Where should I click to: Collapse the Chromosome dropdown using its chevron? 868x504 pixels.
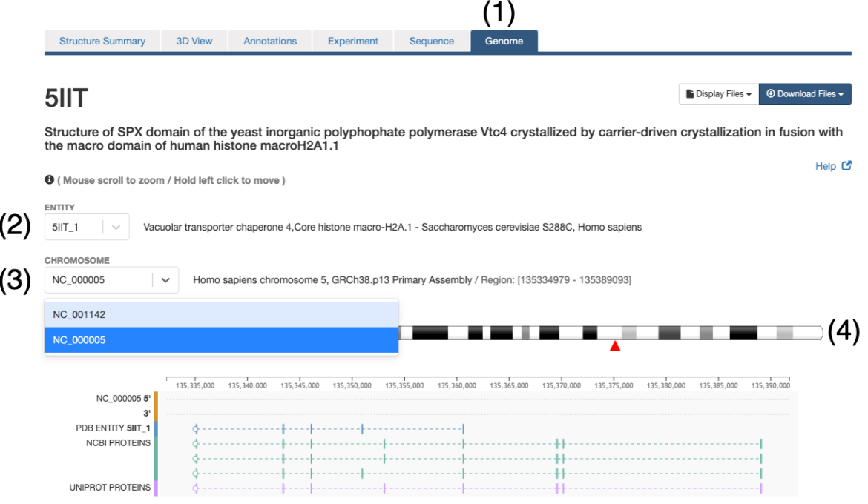tap(165, 280)
